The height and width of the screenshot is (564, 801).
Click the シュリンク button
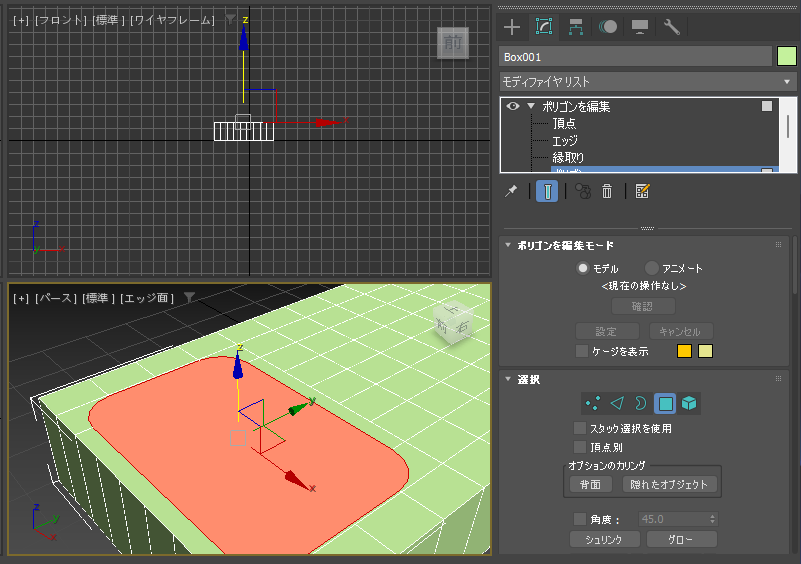pos(604,539)
